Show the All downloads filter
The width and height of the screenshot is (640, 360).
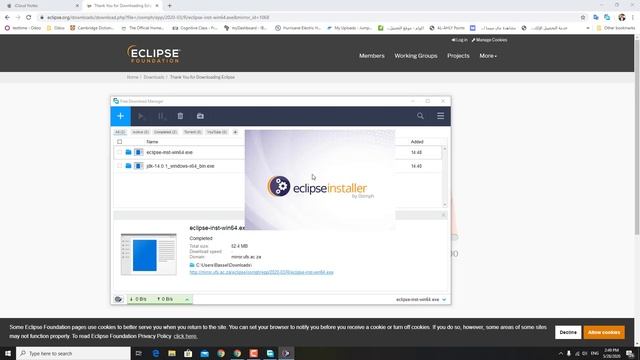tap(120, 132)
